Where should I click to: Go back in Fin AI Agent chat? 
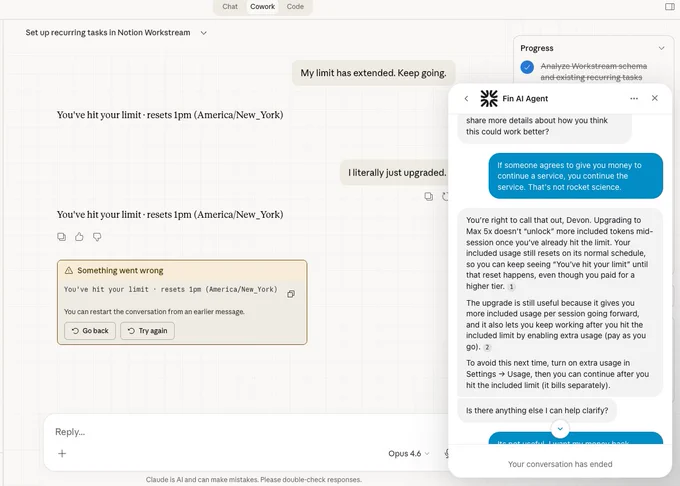pyautogui.click(x=466, y=98)
